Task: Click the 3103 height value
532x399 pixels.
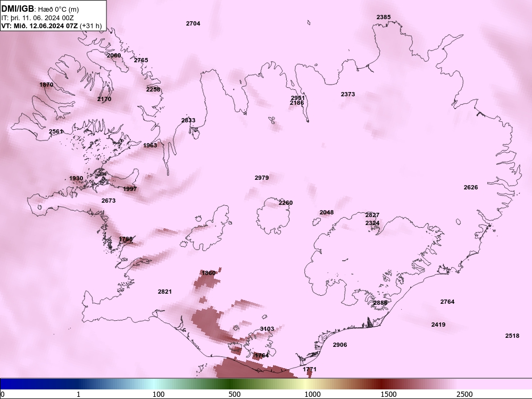Action: 267,329
